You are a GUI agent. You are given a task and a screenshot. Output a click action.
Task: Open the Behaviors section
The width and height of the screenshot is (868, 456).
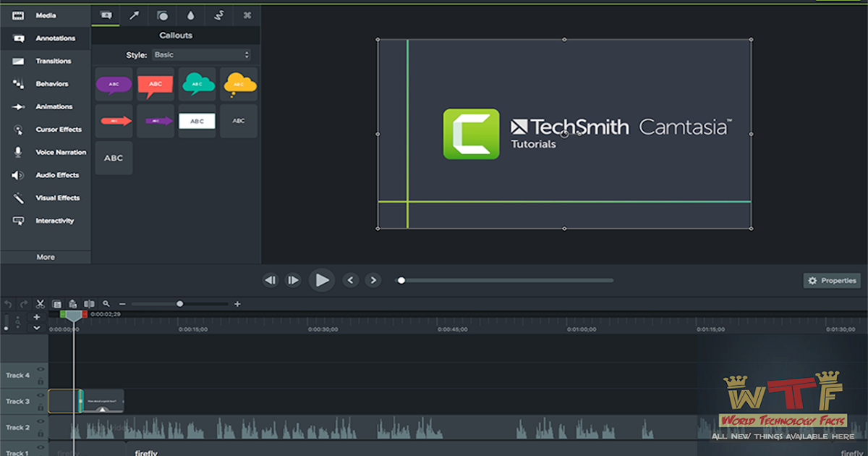coord(45,84)
